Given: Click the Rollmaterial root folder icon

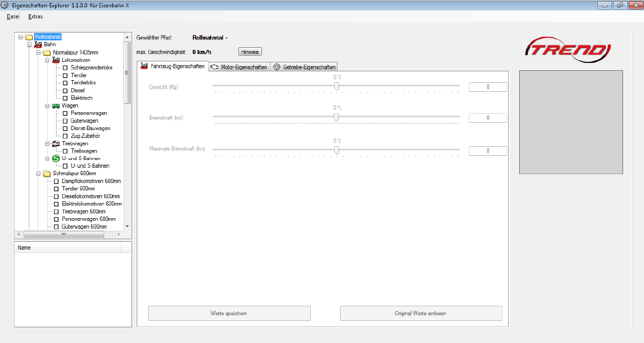Looking at the screenshot, I should 29,37.
